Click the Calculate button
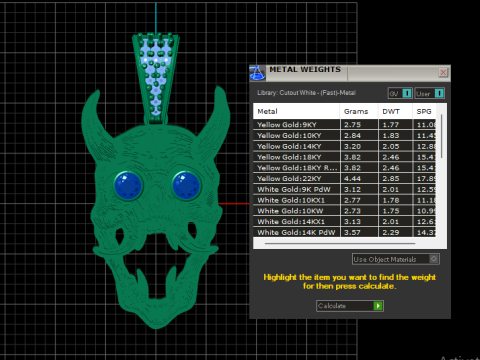The width and height of the screenshot is (480, 360). 350,306
